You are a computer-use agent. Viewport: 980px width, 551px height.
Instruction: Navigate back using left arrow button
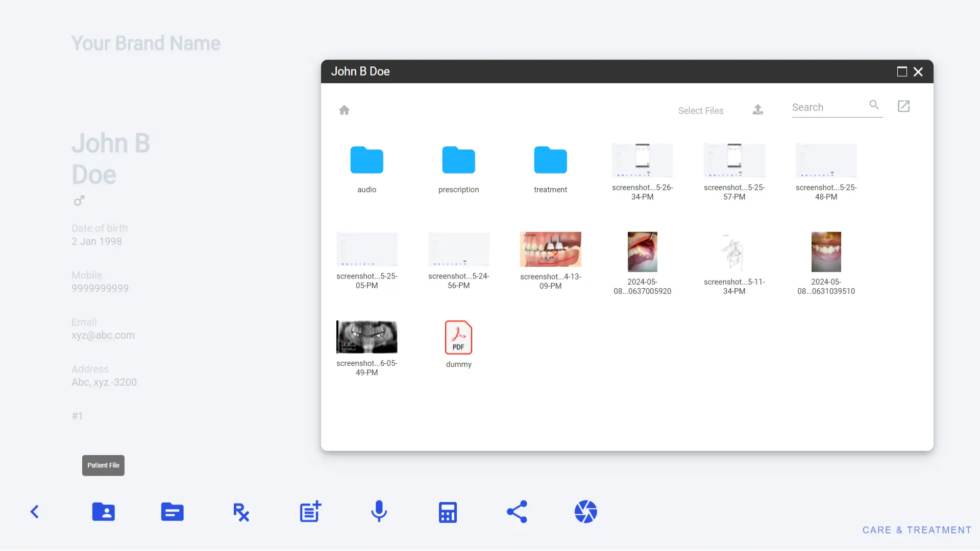tap(34, 511)
